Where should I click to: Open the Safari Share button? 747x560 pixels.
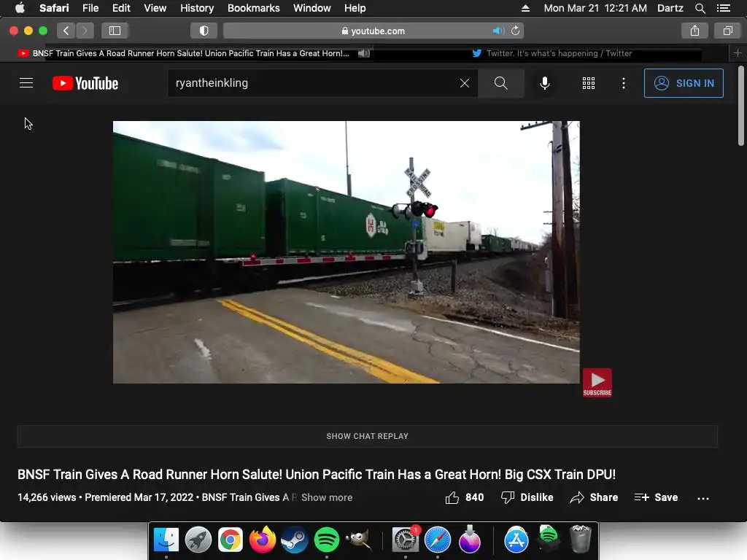click(694, 31)
